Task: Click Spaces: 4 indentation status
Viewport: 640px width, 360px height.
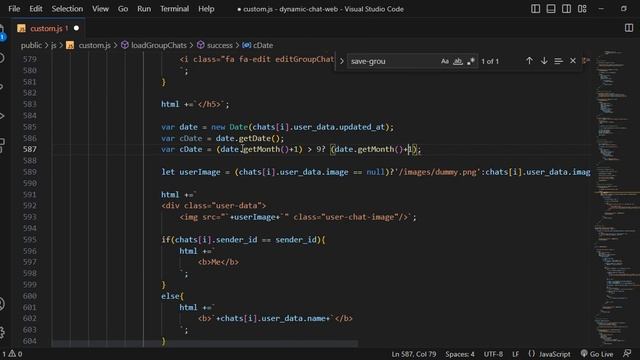Action: coord(460,354)
